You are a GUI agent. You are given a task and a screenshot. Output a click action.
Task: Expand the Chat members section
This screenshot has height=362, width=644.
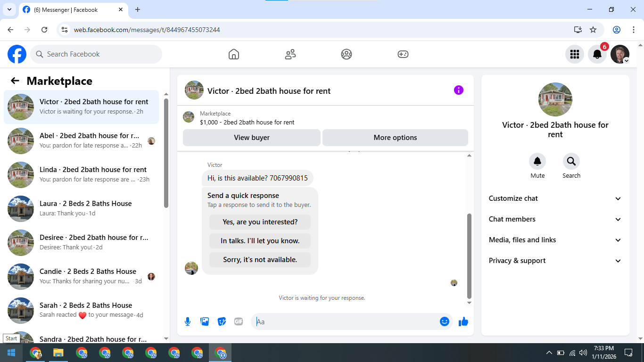[555, 219]
